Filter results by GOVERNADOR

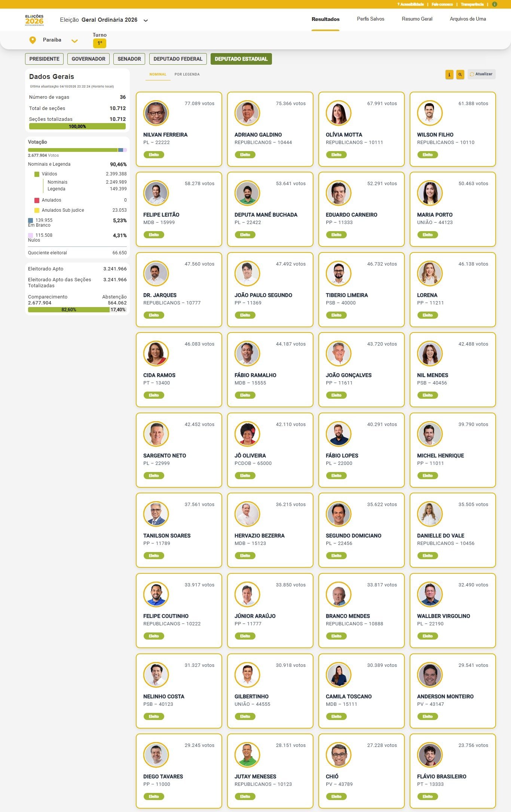click(88, 59)
